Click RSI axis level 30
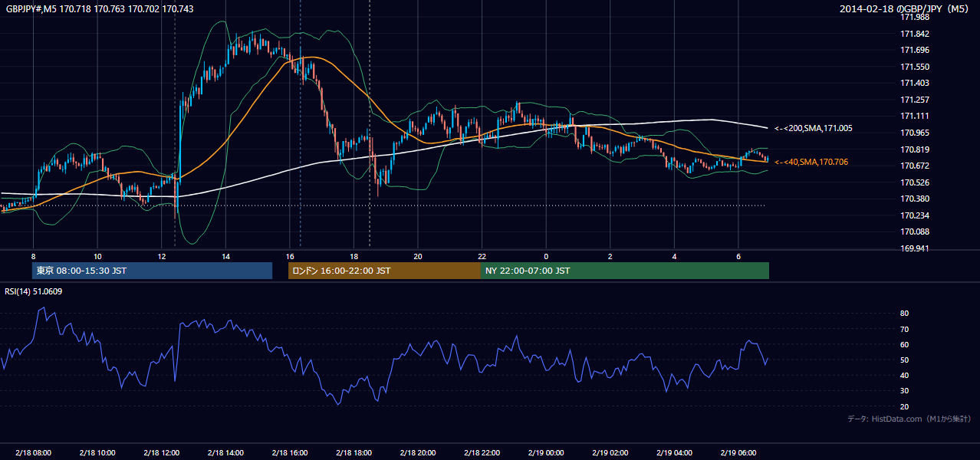980x460 pixels. click(x=905, y=391)
